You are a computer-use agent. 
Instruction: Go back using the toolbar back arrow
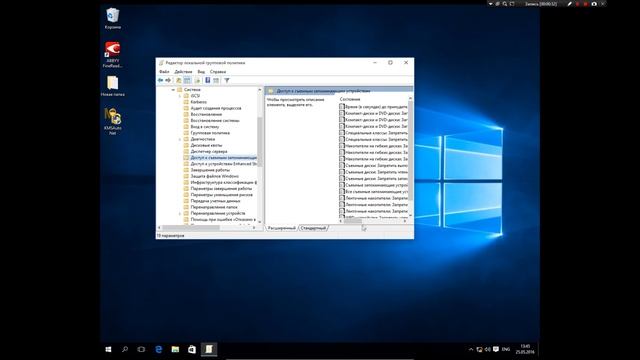[160, 80]
